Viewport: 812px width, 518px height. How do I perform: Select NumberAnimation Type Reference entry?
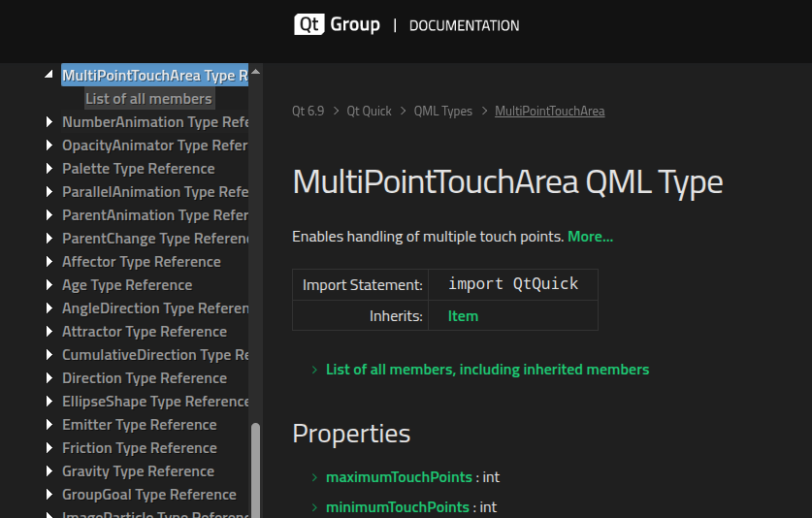155,121
